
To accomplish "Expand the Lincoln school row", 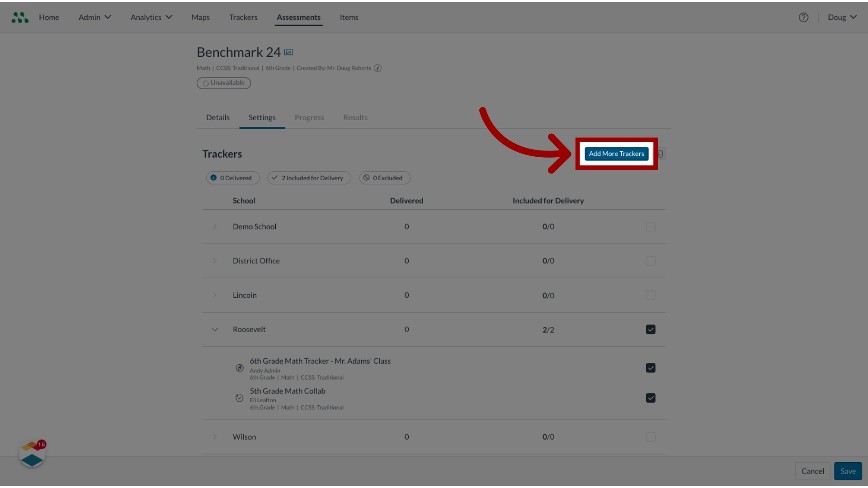I will click(215, 294).
